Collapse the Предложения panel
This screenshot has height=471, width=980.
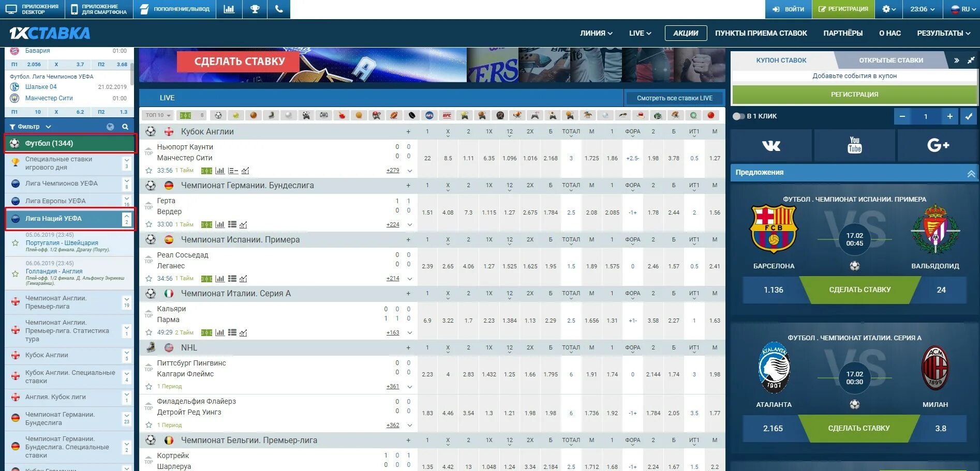(x=971, y=173)
